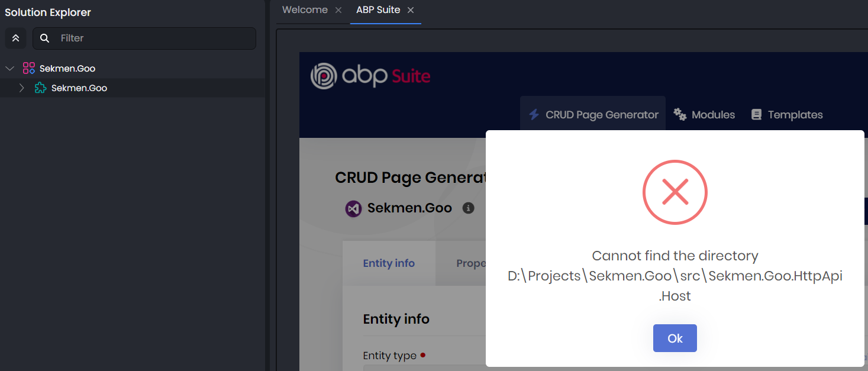Open the Entity info tab
Screen dimensions: 868x371
(389, 263)
